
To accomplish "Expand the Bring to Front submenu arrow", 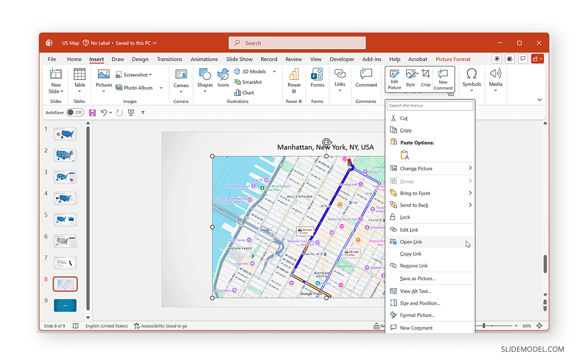I will pos(470,193).
